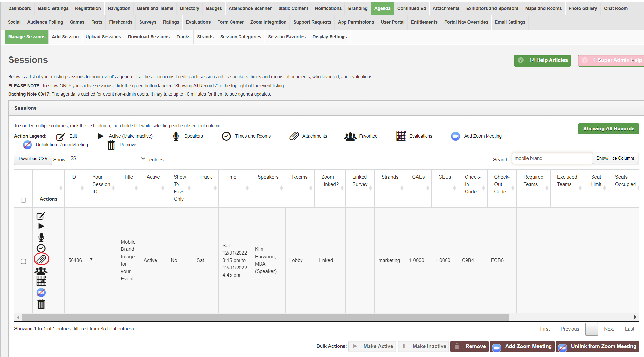
Task: Click the circled Attachments paperclip icon
Action: [41, 259]
